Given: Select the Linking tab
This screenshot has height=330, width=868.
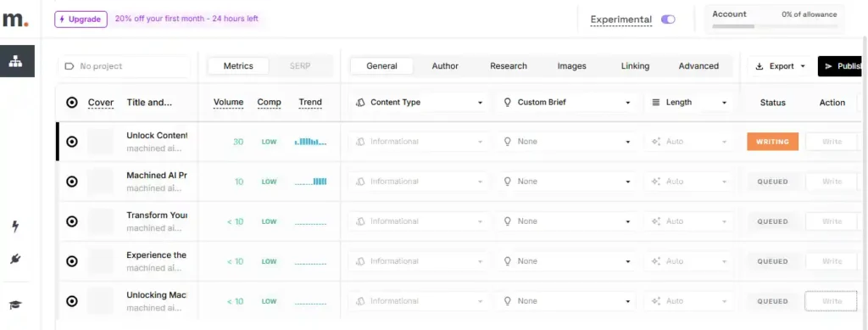Looking at the screenshot, I should 635,66.
